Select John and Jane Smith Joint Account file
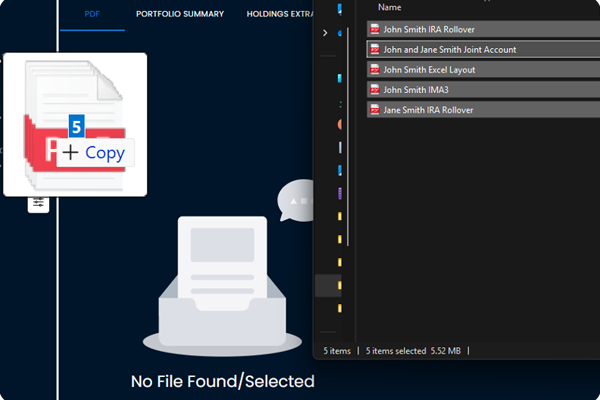The height and width of the screenshot is (400, 600). click(483, 49)
